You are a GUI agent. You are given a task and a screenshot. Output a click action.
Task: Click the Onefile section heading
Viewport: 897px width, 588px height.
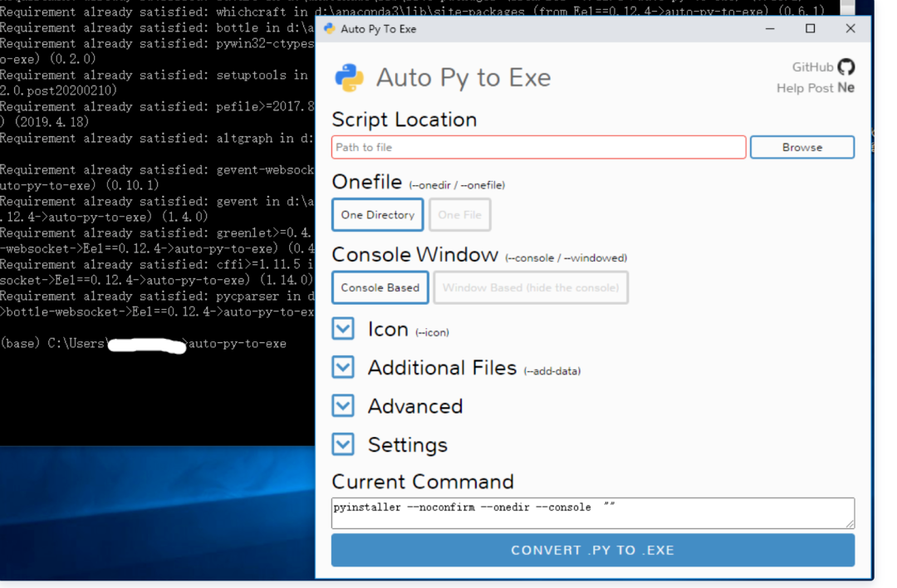point(367,182)
